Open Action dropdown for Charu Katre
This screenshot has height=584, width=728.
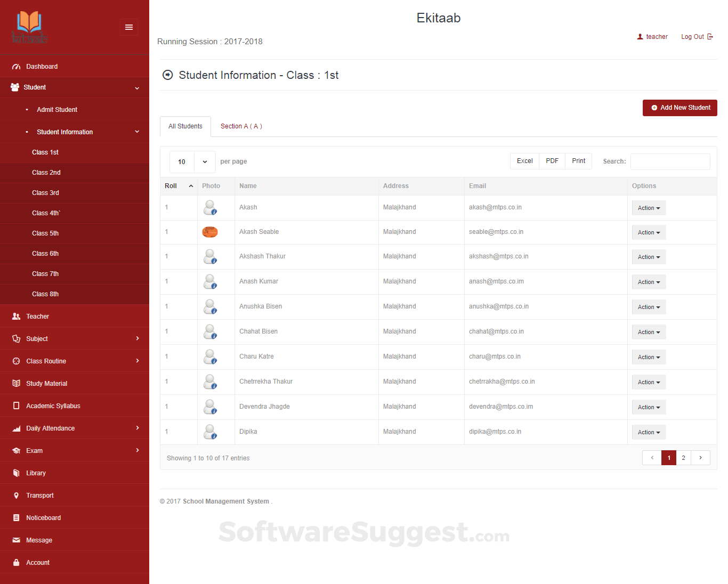[649, 357]
